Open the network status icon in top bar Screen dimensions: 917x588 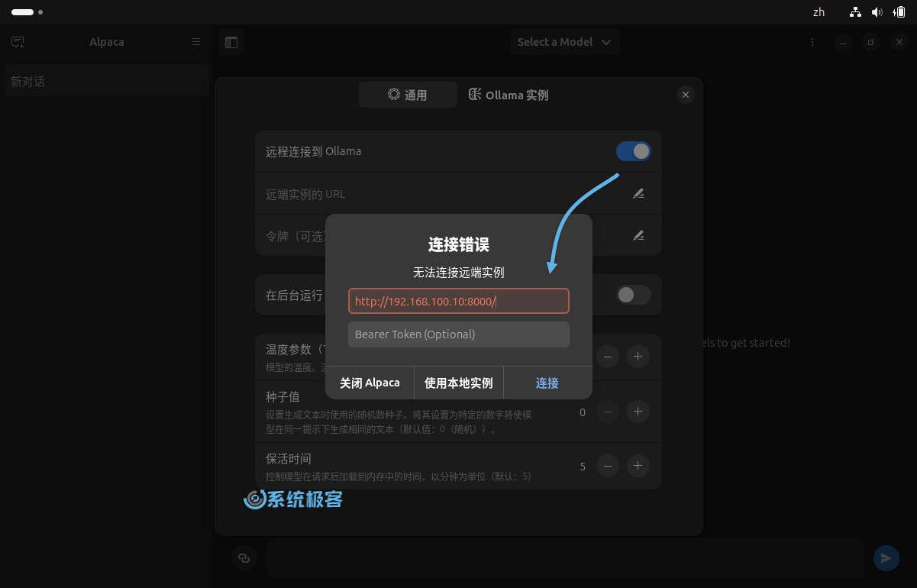(x=856, y=12)
